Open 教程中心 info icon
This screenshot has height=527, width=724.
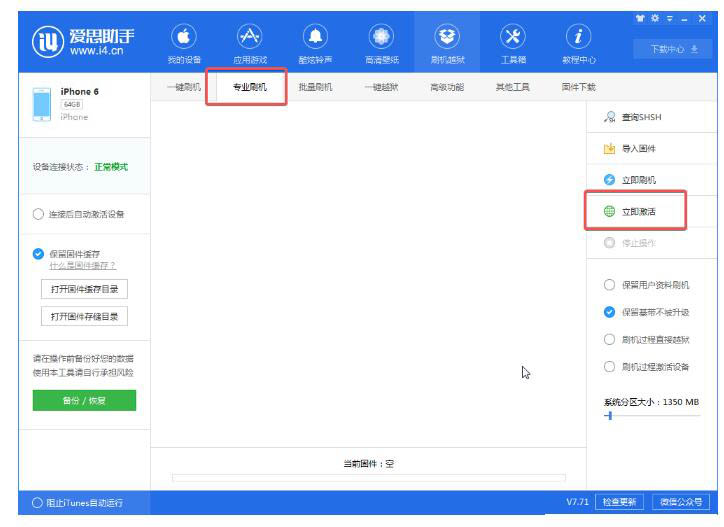coord(579,36)
